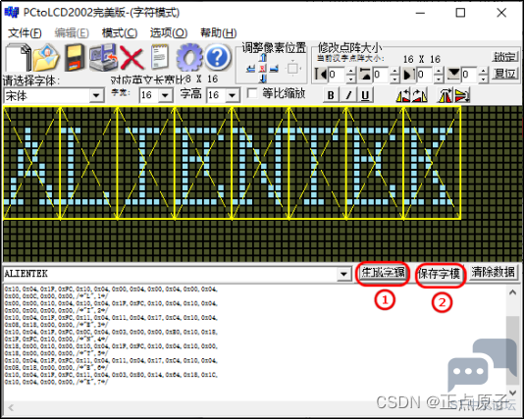525x420 pixels.
Task: Open the 模式(C) menu
Action: [x=120, y=32]
